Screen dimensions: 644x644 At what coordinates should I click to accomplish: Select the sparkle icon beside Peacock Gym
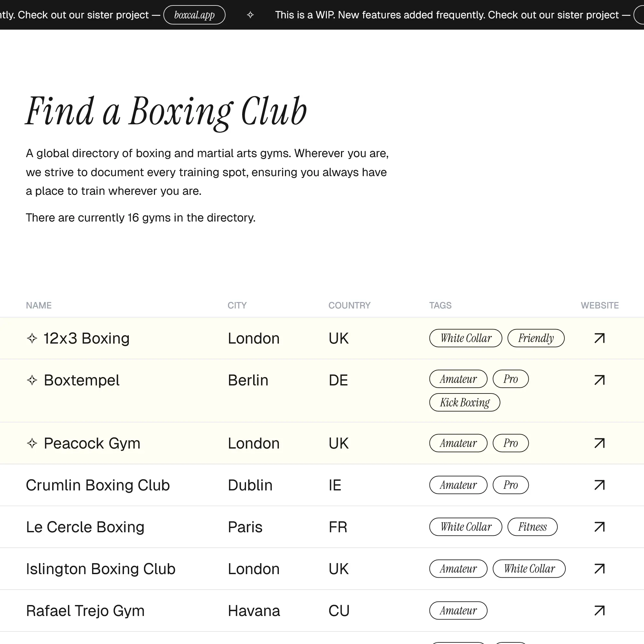32,443
